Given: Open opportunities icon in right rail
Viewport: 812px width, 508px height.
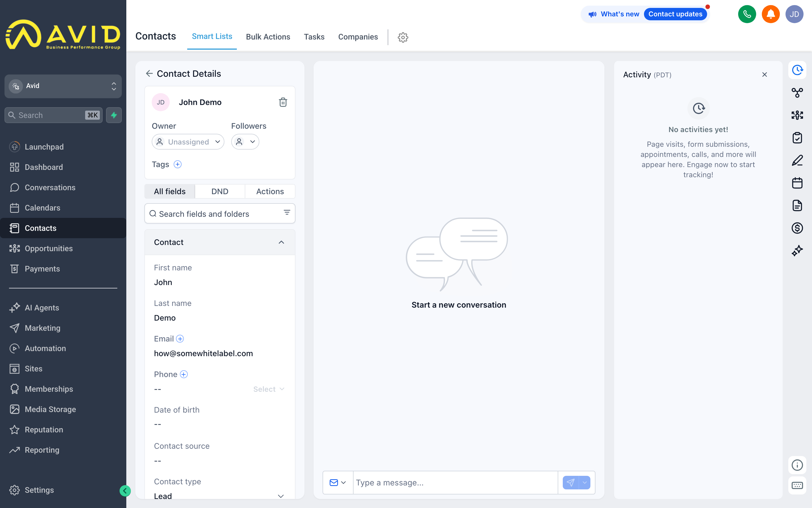Looking at the screenshot, I should (x=797, y=115).
